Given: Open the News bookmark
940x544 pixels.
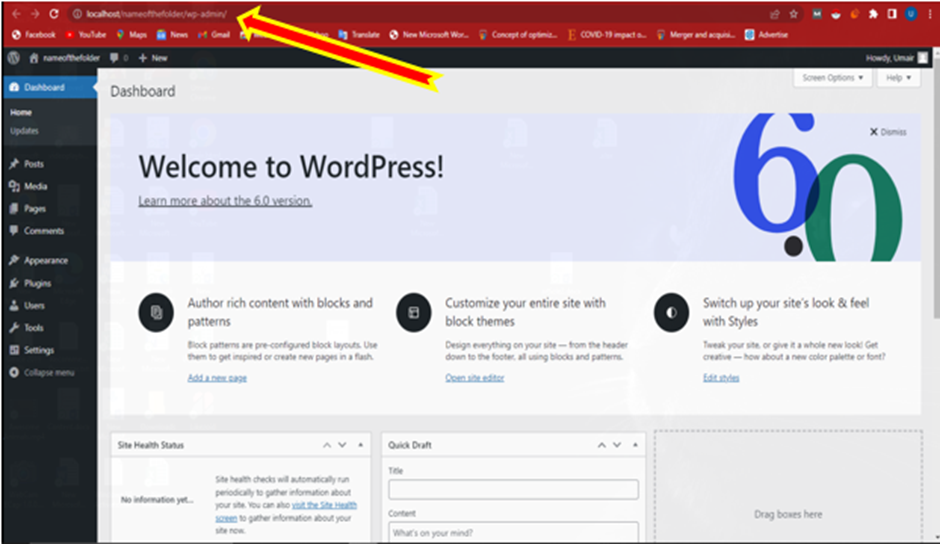Looking at the screenshot, I should click(x=172, y=35).
